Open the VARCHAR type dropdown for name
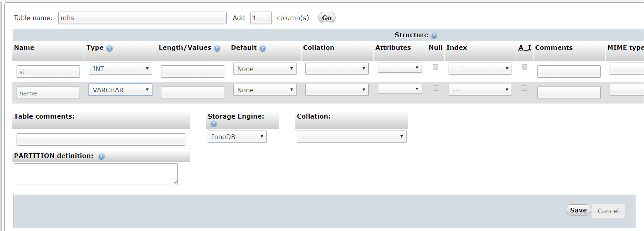The image size is (644, 231). coord(120,90)
